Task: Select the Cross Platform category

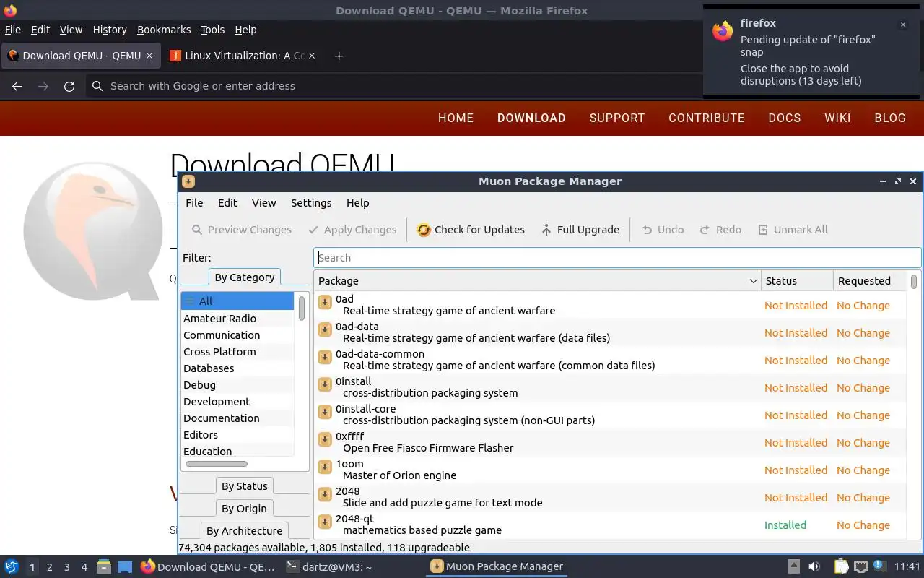Action: (237, 352)
